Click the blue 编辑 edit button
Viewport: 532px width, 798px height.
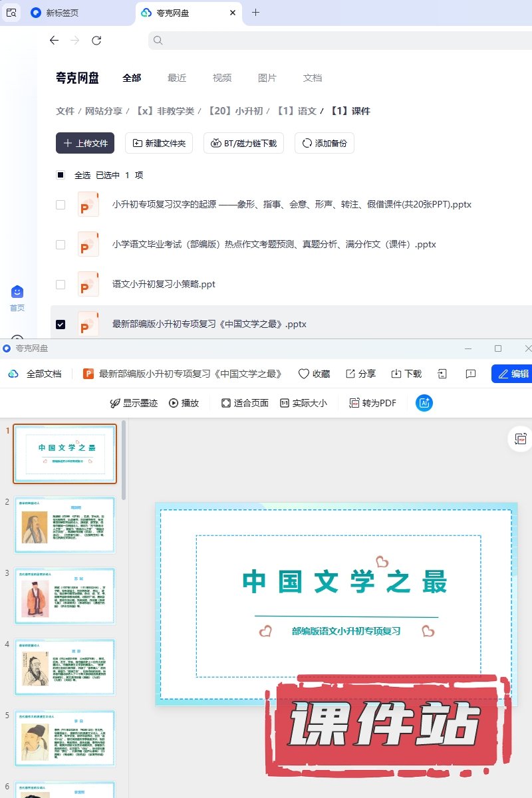511,374
